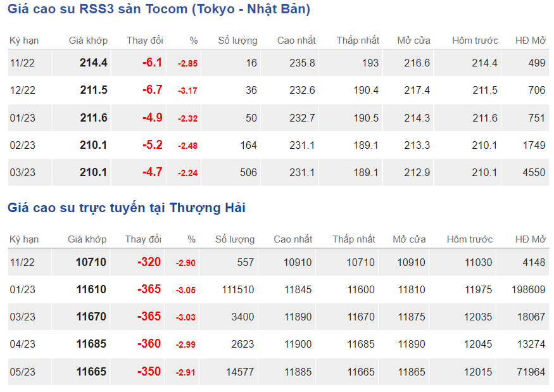Click the Tocom table's 'Cao nhất' column header
The image size is (554, 392).
[x=296, y=41]
